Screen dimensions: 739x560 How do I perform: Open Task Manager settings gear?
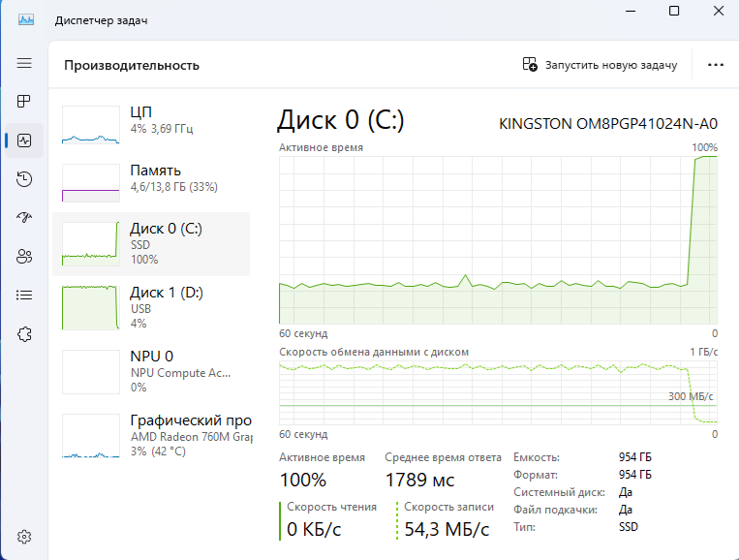(x=24, y=536)
